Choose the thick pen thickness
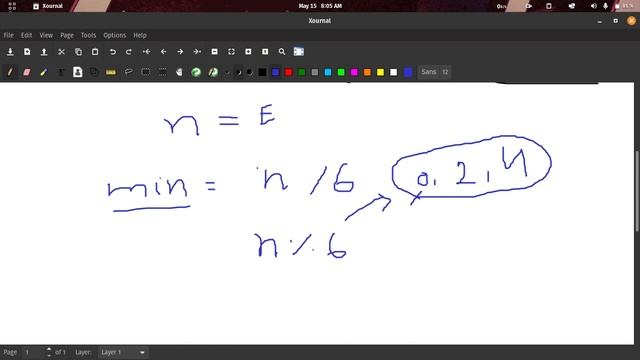Viewport: 640px width, 360px height. (249, 73)
